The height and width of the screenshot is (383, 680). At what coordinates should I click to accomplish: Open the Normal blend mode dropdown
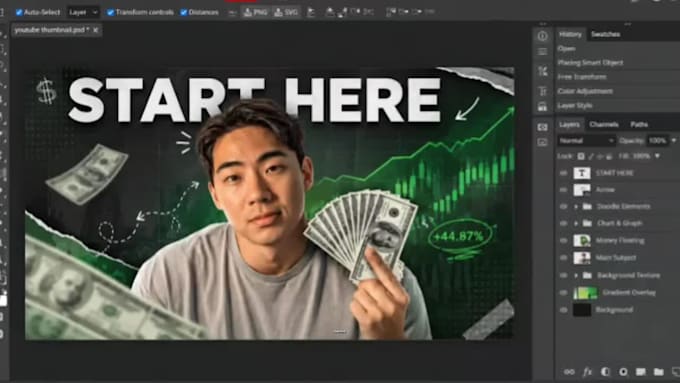coord(586,141)
